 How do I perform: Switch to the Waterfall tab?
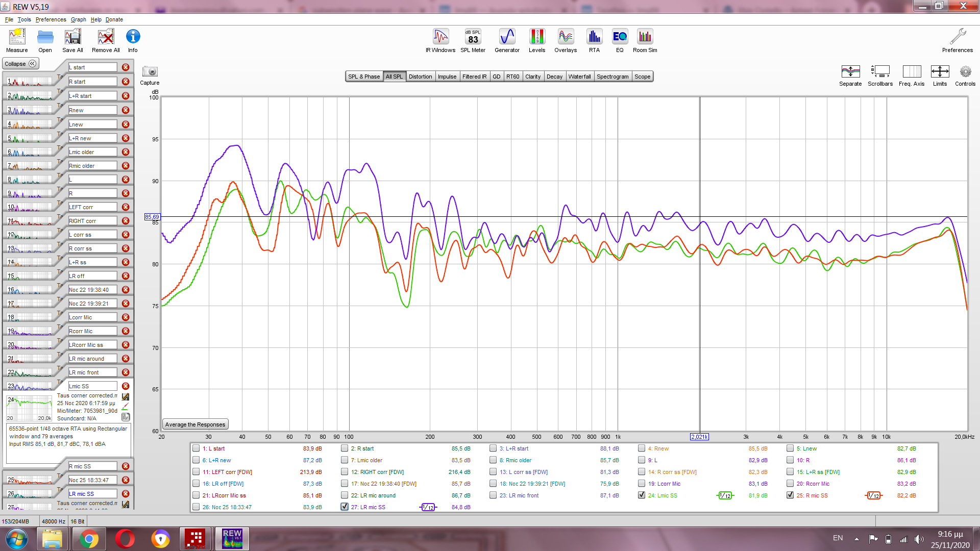[x=579, y=77]
